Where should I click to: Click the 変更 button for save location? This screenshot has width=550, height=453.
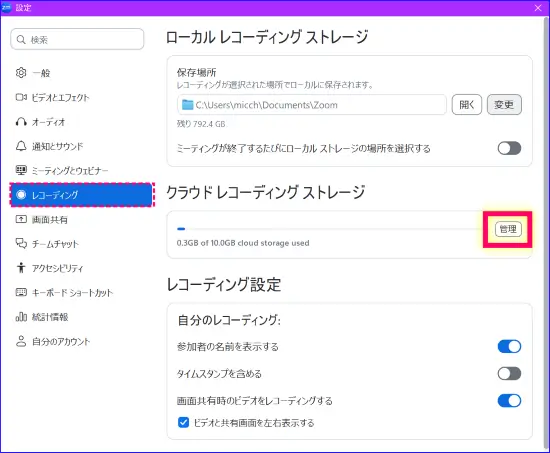504,105
